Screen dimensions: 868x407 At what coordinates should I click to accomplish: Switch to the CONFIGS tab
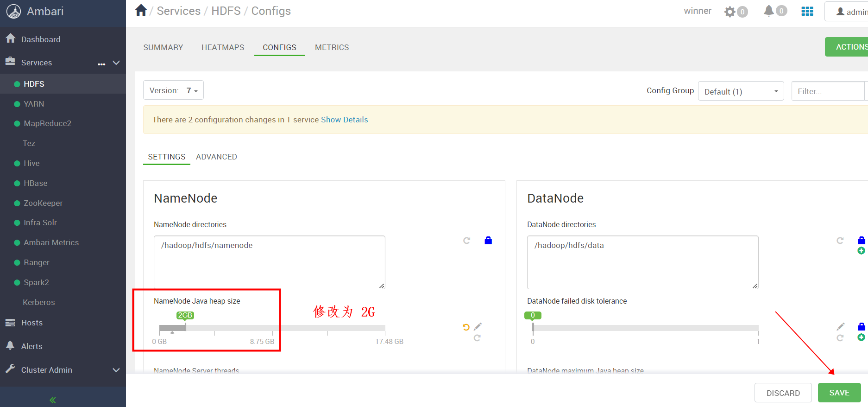[x=279, y=47]
